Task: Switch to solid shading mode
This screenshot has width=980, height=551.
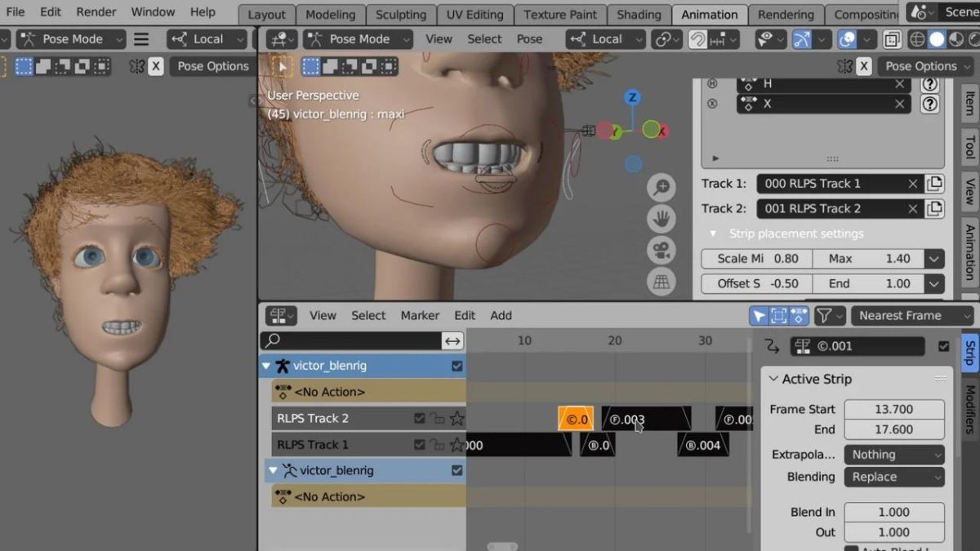Action: click(x=937, y=39)
